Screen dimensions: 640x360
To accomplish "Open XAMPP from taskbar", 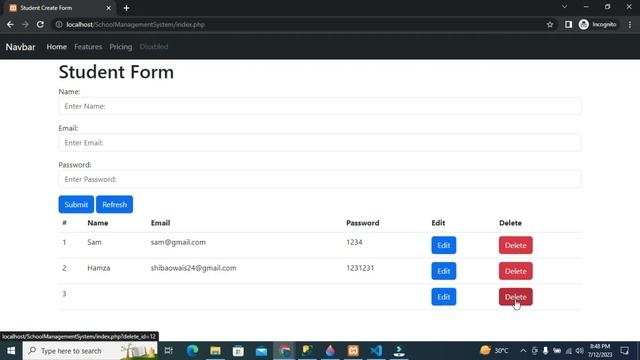I will [353, 351].
